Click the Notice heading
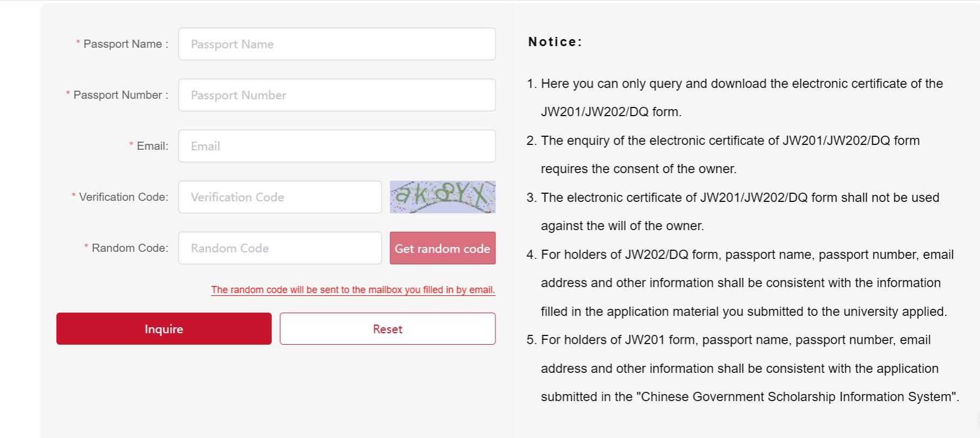 click(x=555, y=42)
